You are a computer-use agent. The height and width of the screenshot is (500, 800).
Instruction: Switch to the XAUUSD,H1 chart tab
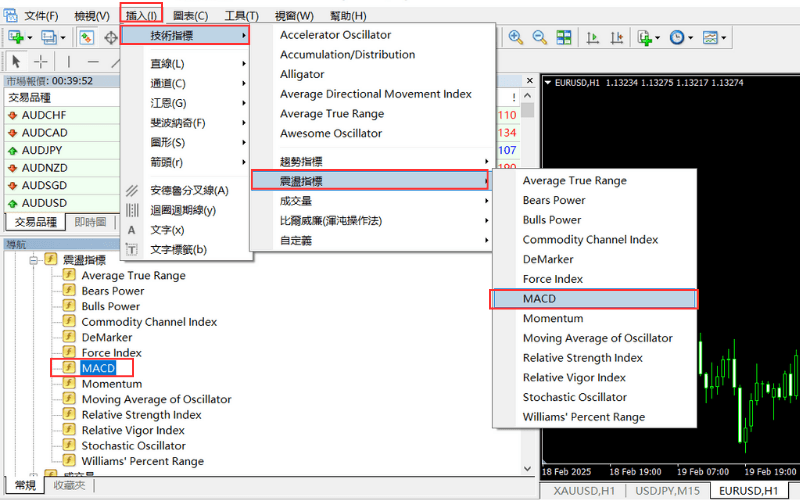[x=584, y=491]
